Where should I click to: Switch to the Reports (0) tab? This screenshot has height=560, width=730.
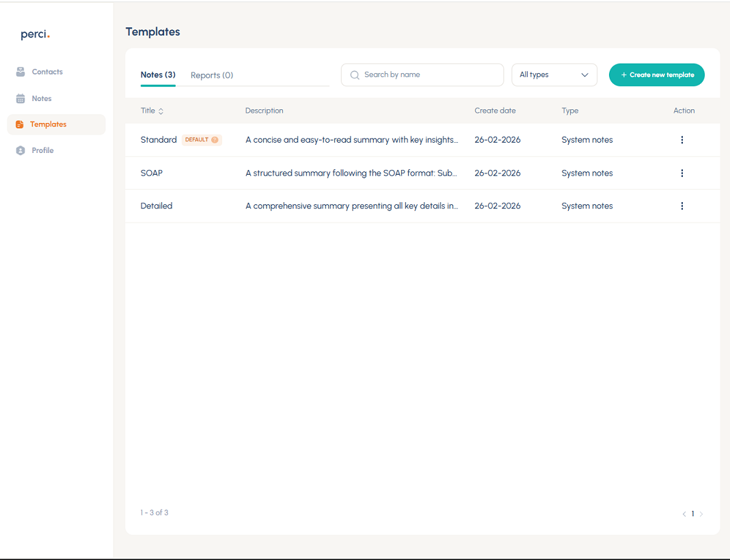click(212, 75)
